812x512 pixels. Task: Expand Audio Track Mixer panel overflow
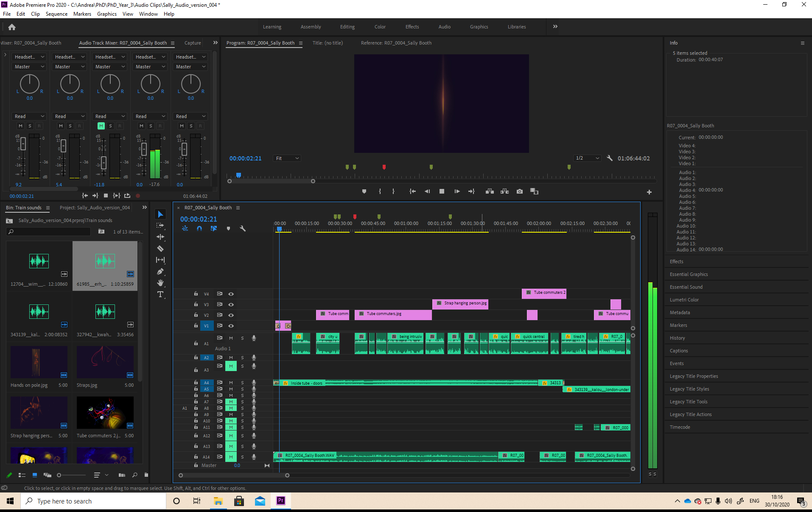click(x=215, y=42)
